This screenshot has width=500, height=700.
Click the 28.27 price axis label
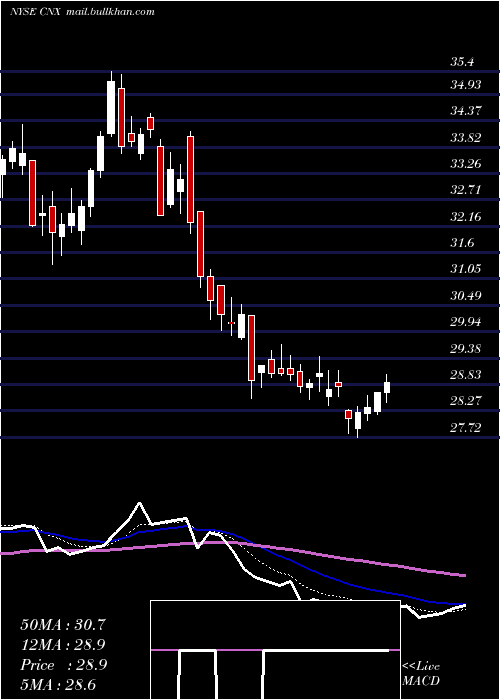click(466, 401)
